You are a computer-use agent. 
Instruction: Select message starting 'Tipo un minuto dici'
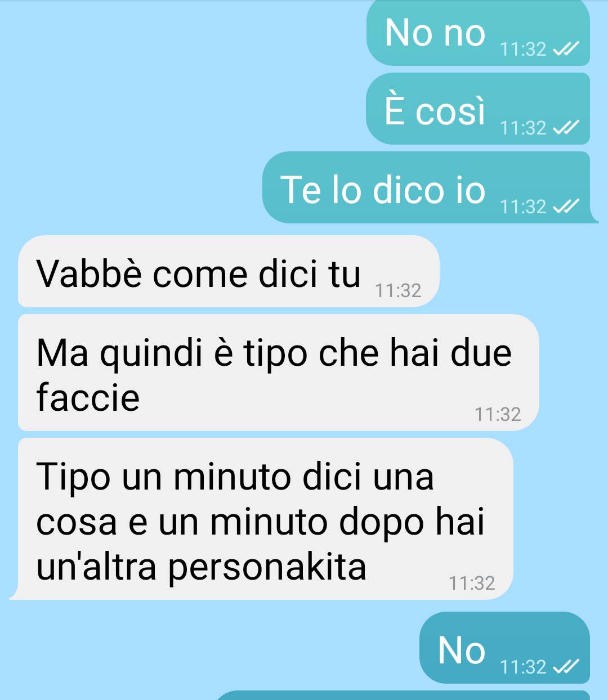(262, 519)
